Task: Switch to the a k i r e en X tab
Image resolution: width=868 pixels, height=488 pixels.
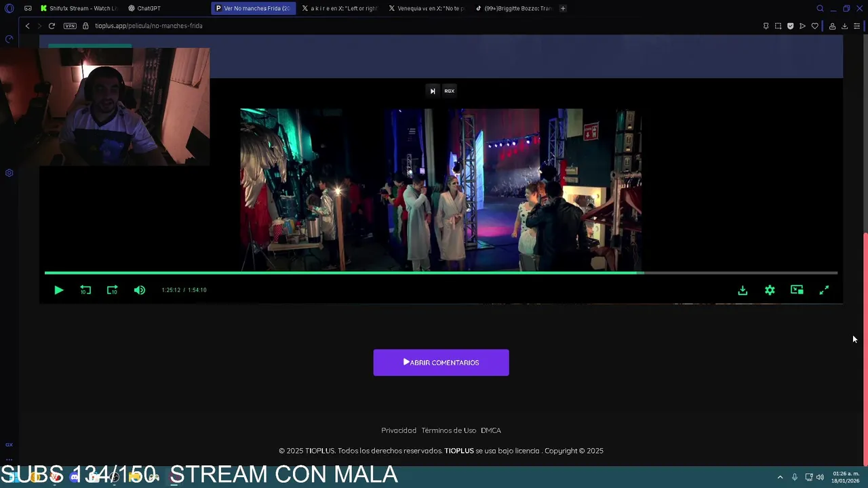Action: 339,8
